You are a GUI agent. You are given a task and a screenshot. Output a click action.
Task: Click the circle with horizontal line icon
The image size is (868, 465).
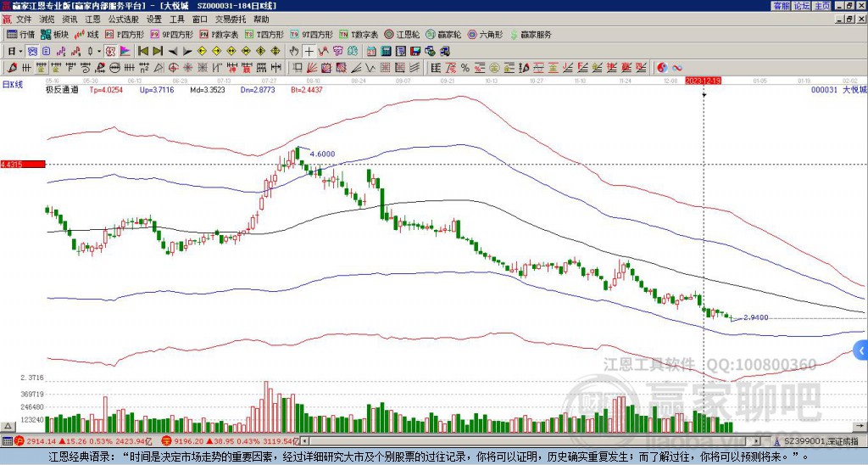[x=115, y=68]
